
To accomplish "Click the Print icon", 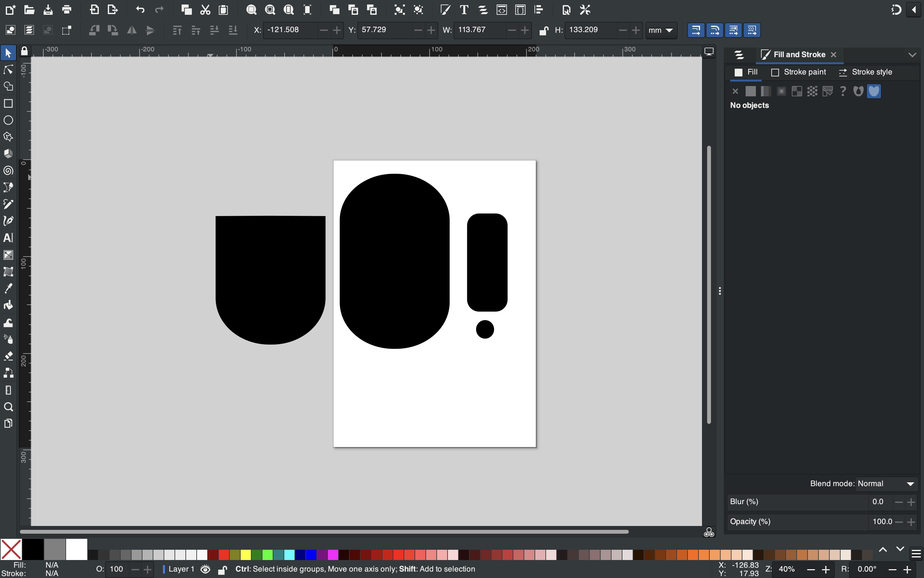I will point(67,10).
